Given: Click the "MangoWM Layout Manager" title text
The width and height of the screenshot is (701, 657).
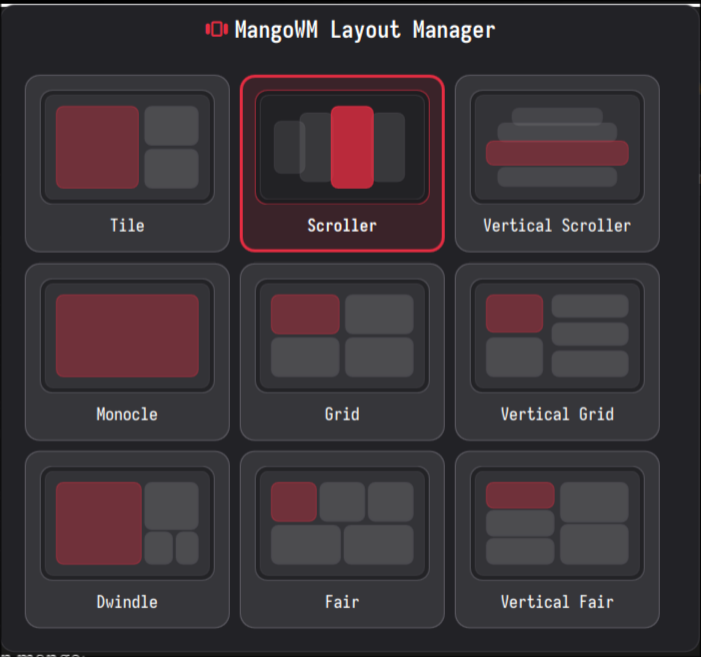Looking at the screenshot, I should (x=365, y=30).
